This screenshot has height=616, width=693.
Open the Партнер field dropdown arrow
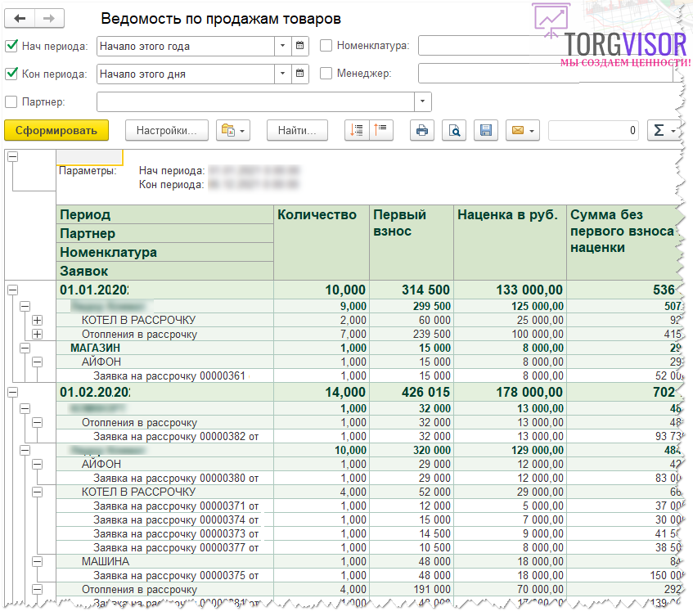pyautogui.click(x=422, y=101)
